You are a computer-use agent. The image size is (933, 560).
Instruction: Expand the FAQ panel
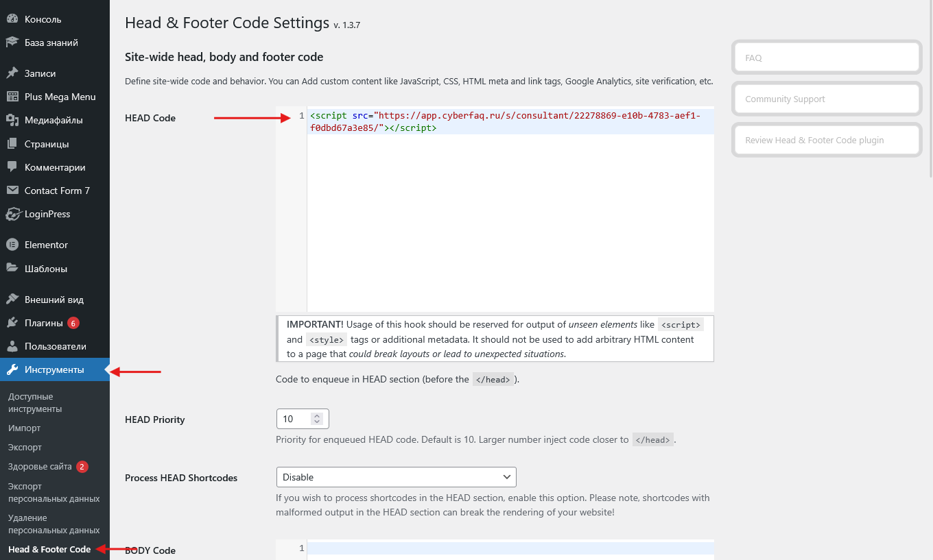[827, 58]
